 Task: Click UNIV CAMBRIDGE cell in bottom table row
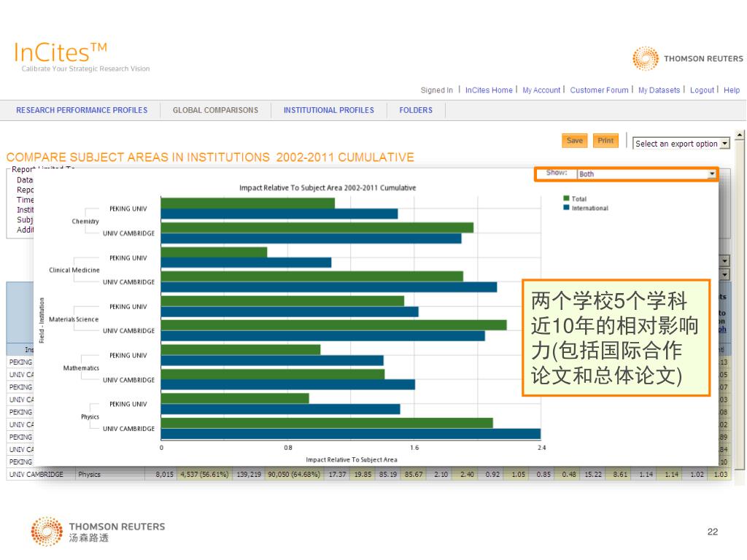coord(36,474)
